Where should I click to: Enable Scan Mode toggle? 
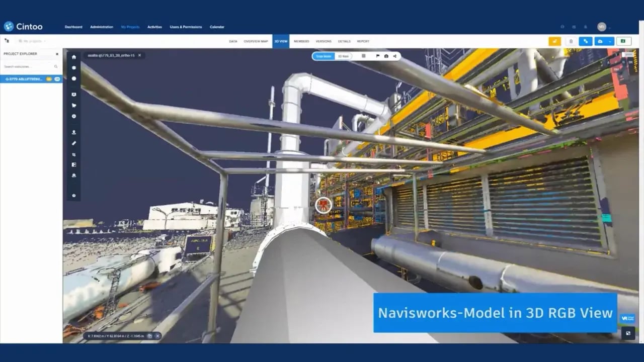[x=324, y=56]
